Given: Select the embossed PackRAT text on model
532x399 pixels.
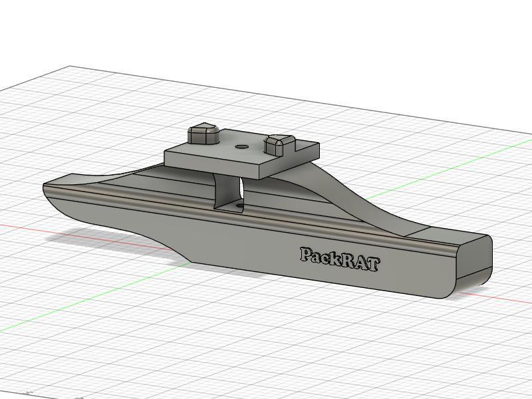Looking at the screenshot, I should (x=340, y=259).
